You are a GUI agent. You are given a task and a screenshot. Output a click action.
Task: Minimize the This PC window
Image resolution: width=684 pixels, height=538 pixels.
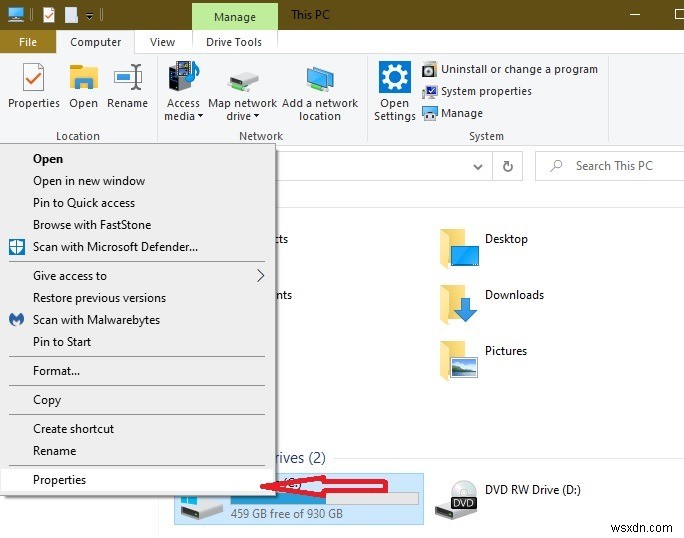coord(635,15)
